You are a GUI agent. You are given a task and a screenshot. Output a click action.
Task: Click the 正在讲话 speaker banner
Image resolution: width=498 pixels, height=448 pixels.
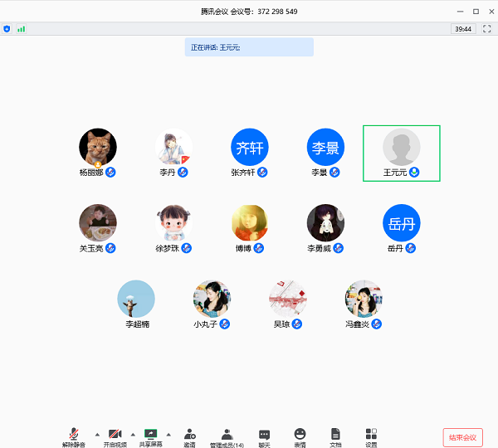249,47
